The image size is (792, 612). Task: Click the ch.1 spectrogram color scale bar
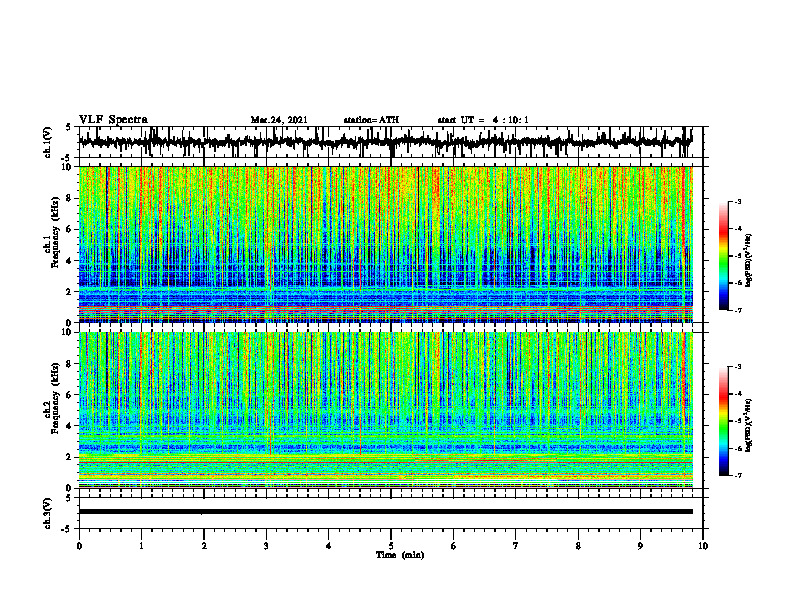click(724, 256)
